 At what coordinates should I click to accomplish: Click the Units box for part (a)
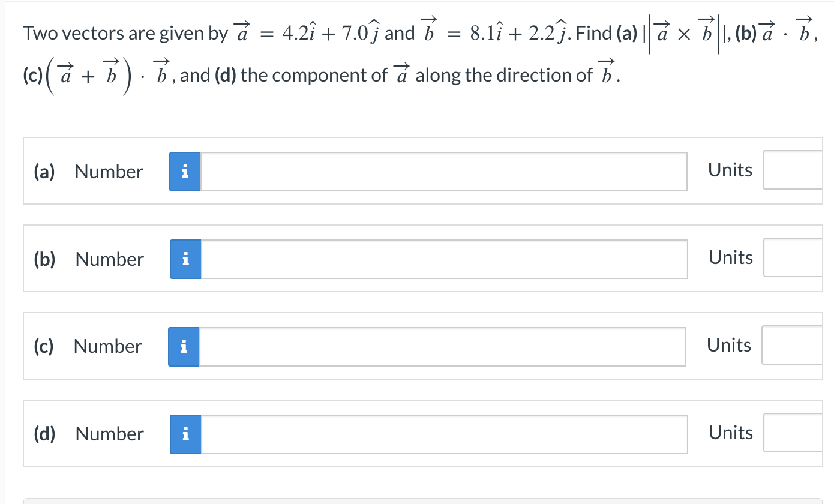pyautogui.click(x=798, y=170)
